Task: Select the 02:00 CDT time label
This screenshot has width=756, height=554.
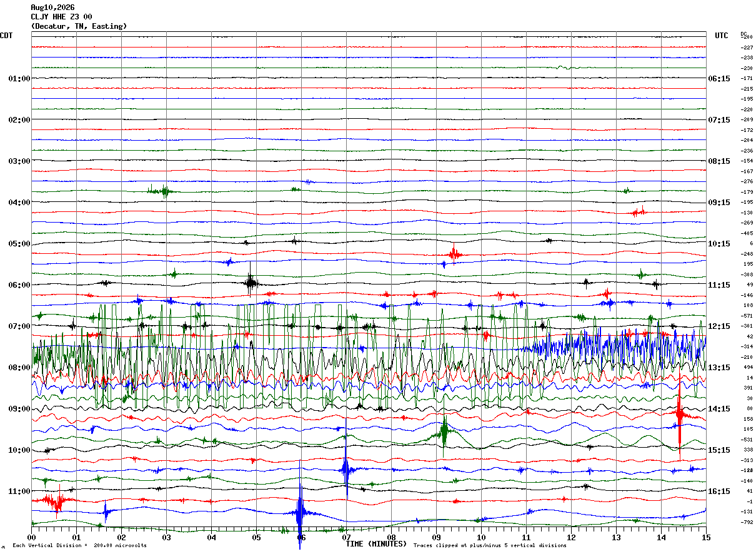Action: (x=19, y=120)
